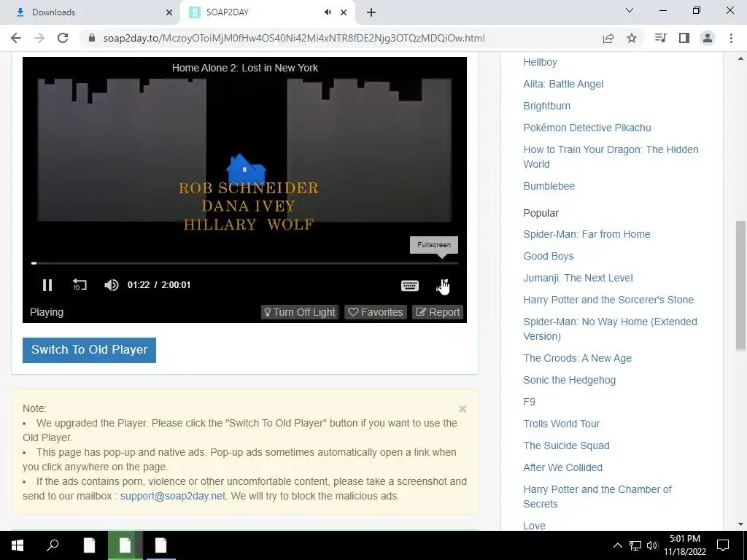Open After We Collided link
Image resolution: width=747 pixels, height=560 pixels.
[562, 467]
